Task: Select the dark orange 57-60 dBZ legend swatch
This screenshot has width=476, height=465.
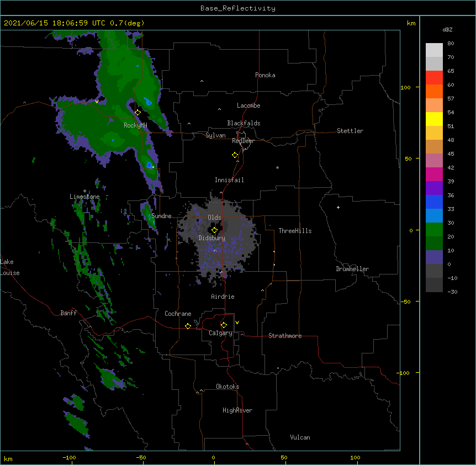Action: click(x=434, y=91)
